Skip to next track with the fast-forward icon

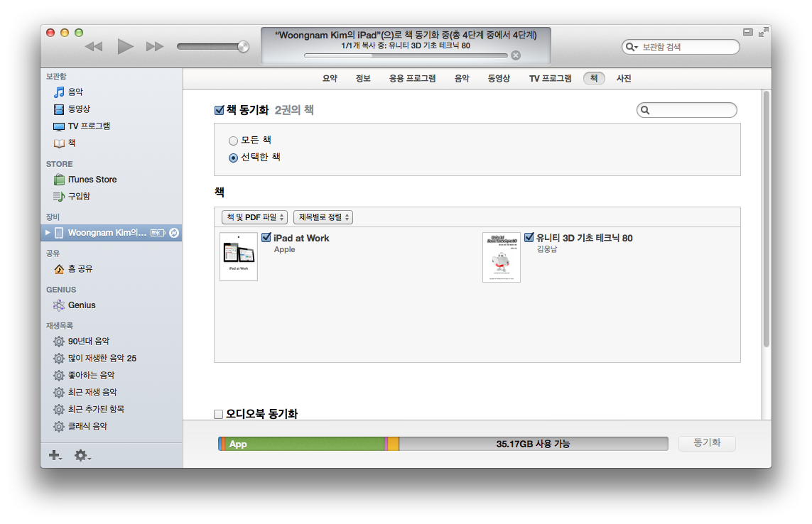click(x=155, y=47)
